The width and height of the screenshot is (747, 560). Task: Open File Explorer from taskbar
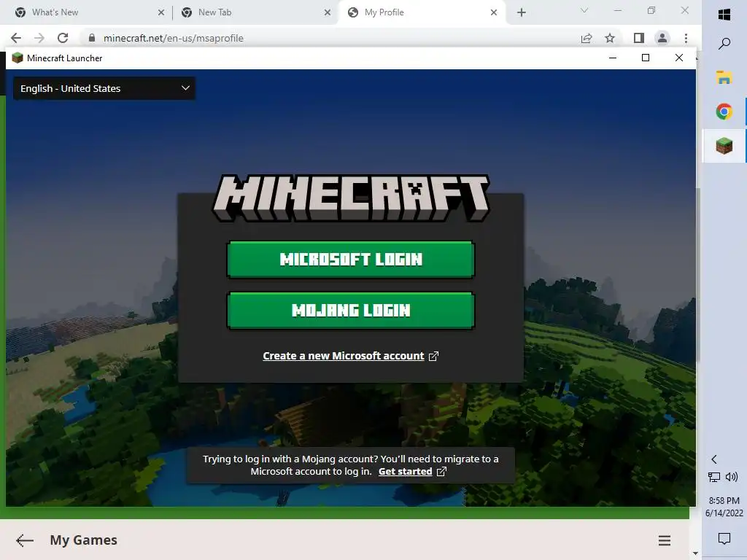[724, 77]
